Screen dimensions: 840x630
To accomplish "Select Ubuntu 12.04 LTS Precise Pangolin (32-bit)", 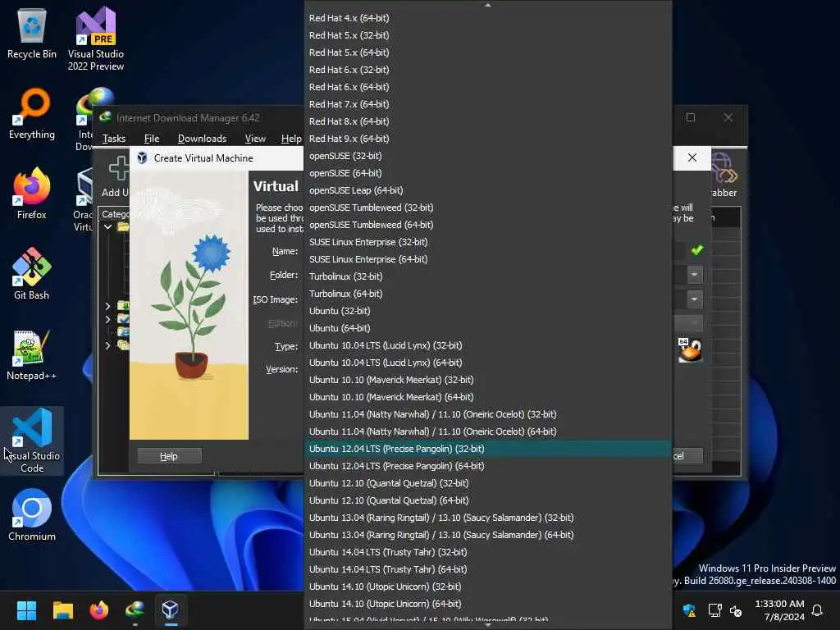I will point(487,449).
